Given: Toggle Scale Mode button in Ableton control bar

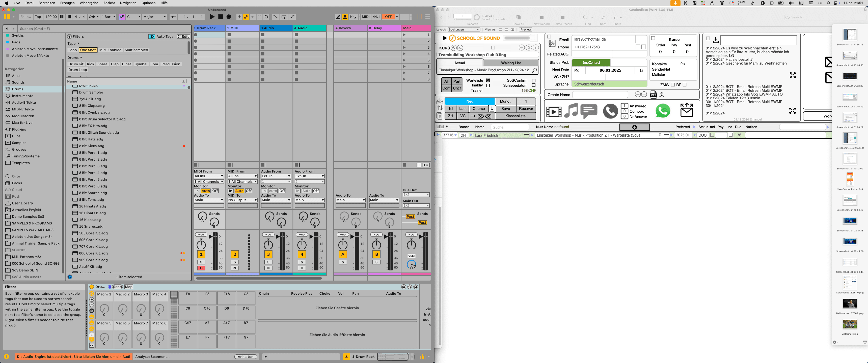Looking at the screenshot, I should tap(122, 16).
